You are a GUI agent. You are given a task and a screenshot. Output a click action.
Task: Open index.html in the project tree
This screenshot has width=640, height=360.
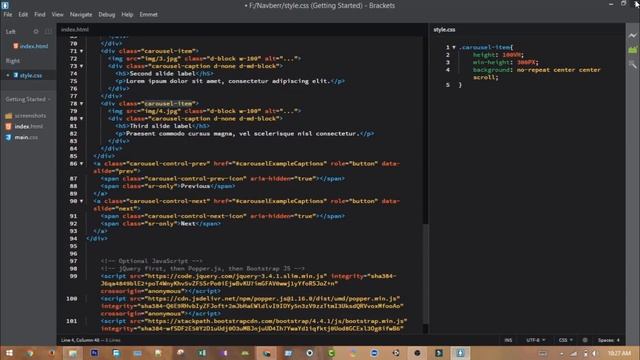point(29,127)
